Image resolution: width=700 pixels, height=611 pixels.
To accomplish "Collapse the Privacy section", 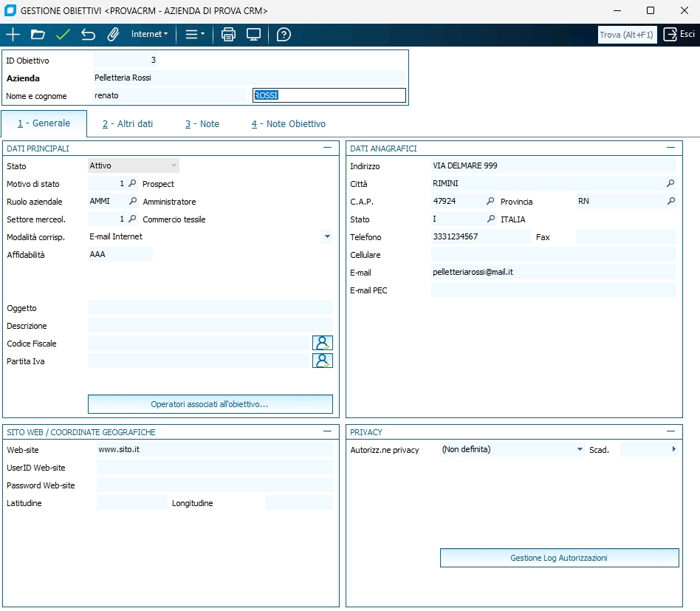I will click(670, 431).
